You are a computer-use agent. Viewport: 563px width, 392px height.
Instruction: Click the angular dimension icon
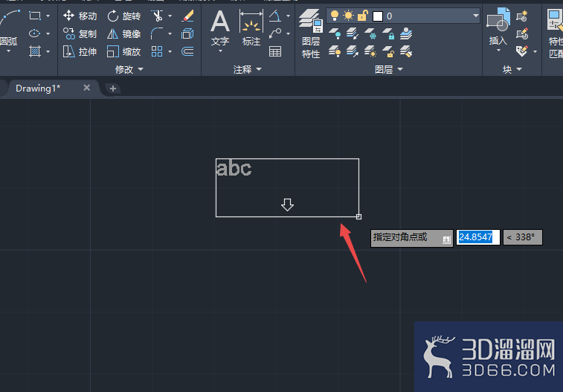275,16
